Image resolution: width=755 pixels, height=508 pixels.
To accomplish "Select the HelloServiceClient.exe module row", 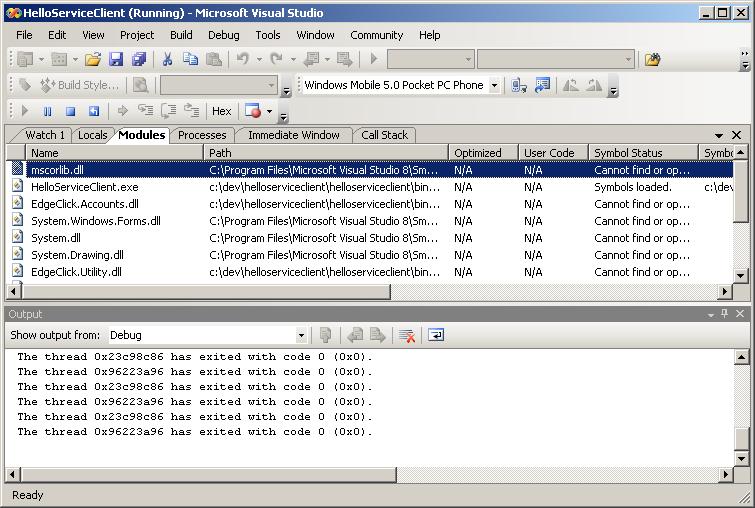I will point(370,187).
